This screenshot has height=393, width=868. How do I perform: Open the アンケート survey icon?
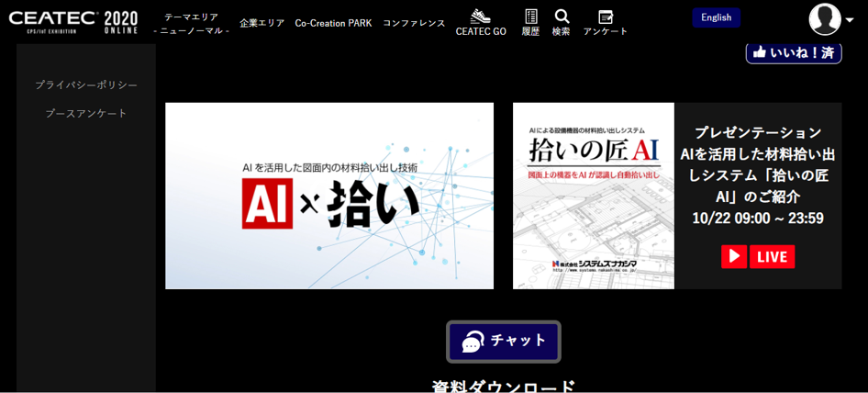click(x=606, y=17)
